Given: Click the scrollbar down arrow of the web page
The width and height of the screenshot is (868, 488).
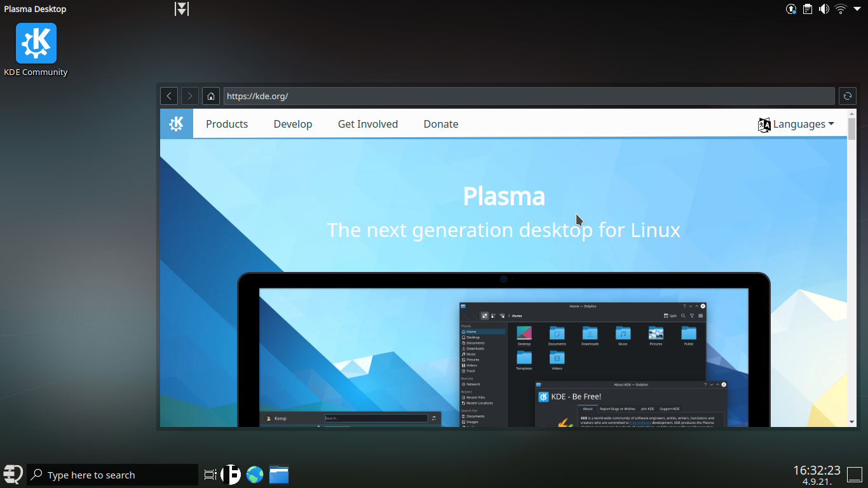Looking at the screenshot, I should [x=851, y=421].
